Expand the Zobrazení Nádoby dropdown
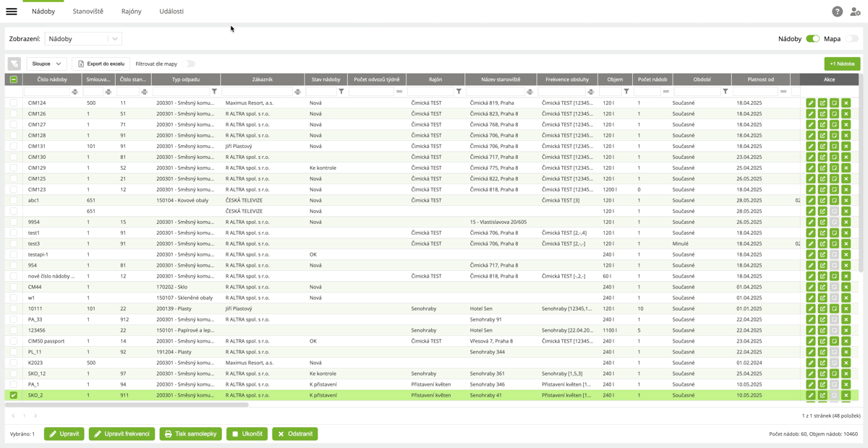 pyautogui.click(x=114, y=39)
